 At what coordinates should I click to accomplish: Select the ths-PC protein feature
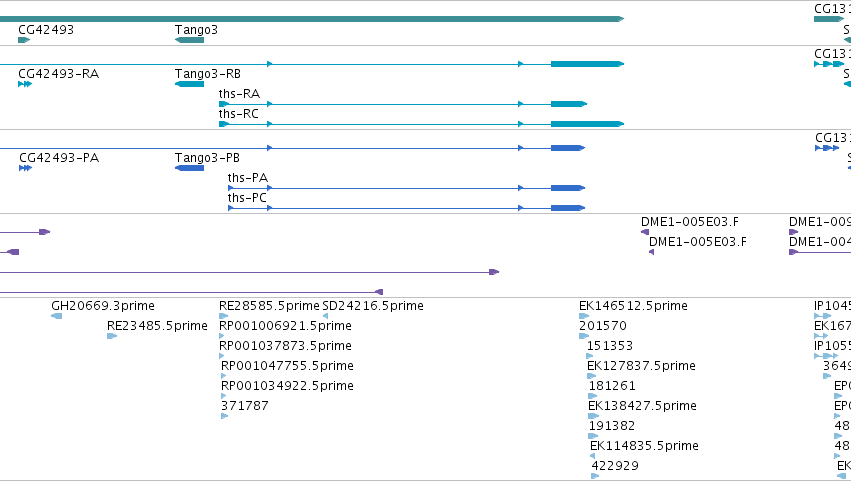(x=406, y=208)
